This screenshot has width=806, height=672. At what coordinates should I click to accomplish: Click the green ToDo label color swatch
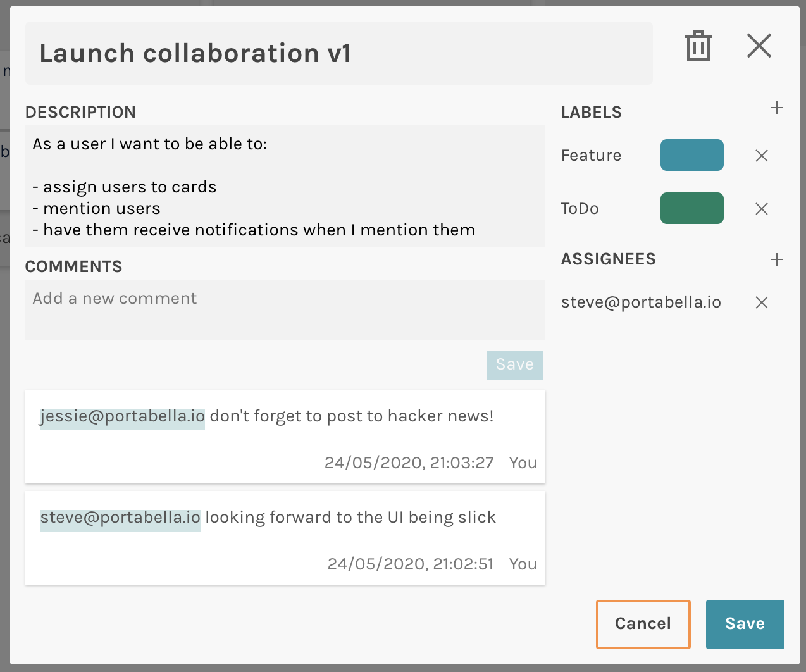pyautogui.click(x=691, y=208)
